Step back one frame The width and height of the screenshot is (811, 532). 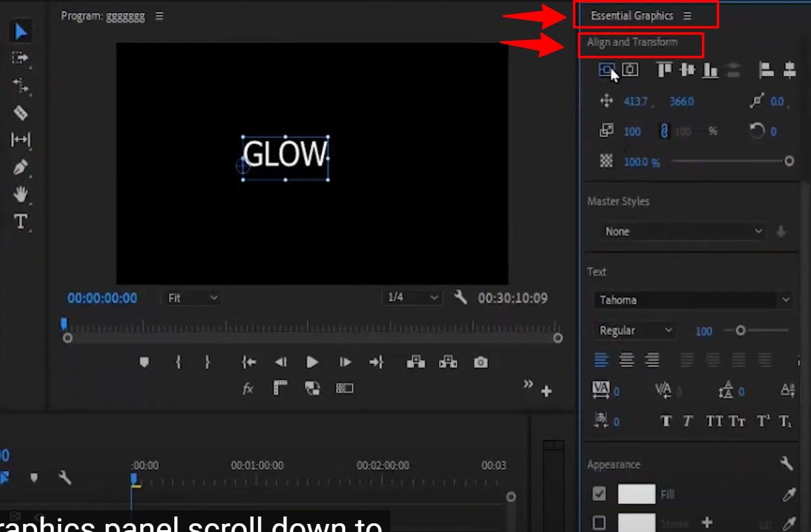(x=281, y=363)
